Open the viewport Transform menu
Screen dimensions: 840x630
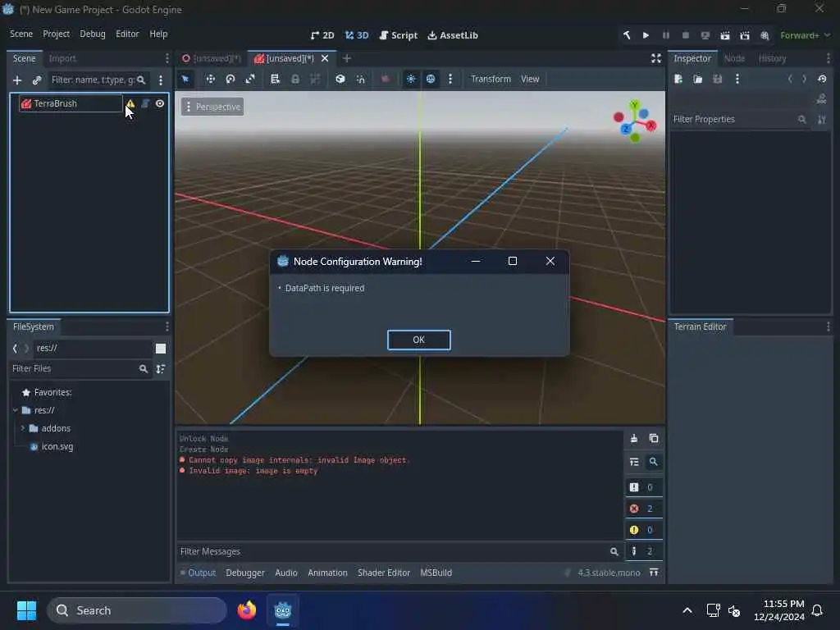491,79
